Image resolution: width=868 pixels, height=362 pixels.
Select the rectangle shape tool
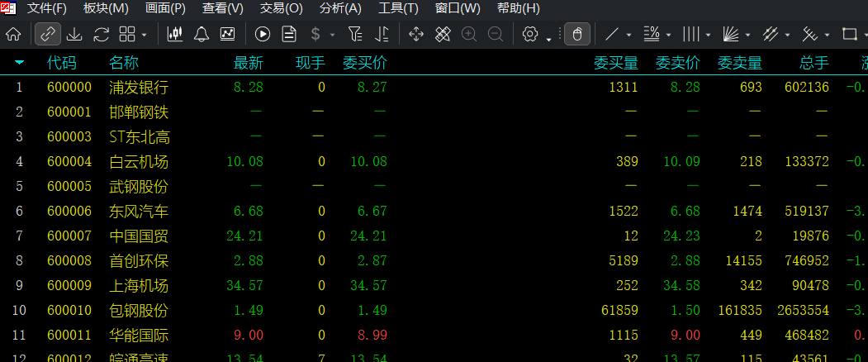click(x=849, y=35)
